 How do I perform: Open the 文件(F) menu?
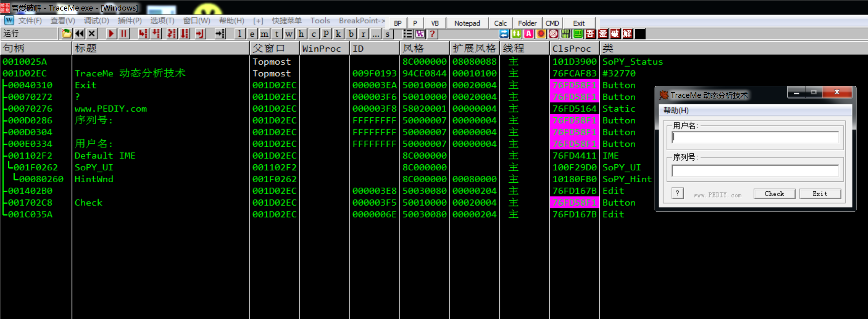[30, 21]
